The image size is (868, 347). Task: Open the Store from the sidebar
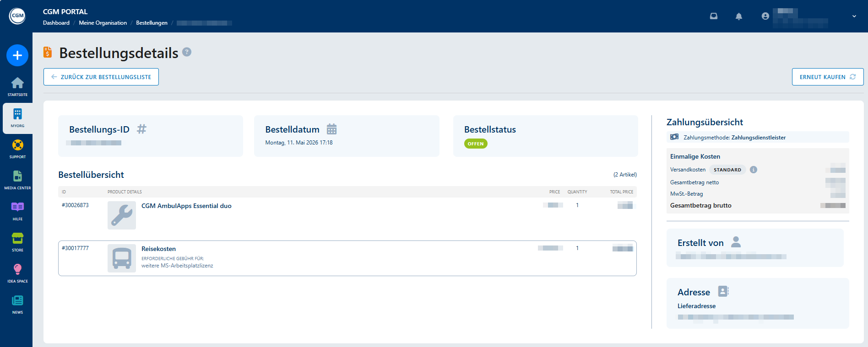[x=17, y=242]
